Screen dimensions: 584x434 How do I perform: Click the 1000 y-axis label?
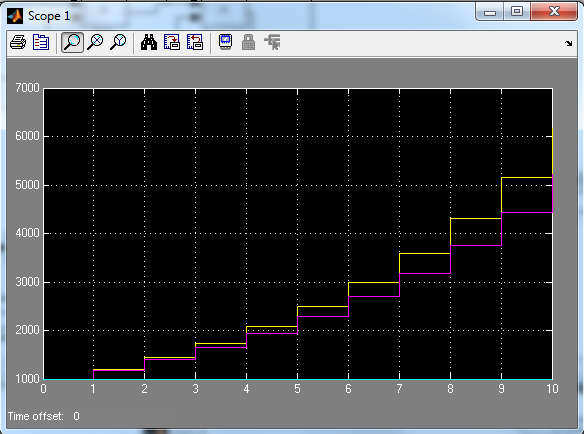click(x=27, y=379)
